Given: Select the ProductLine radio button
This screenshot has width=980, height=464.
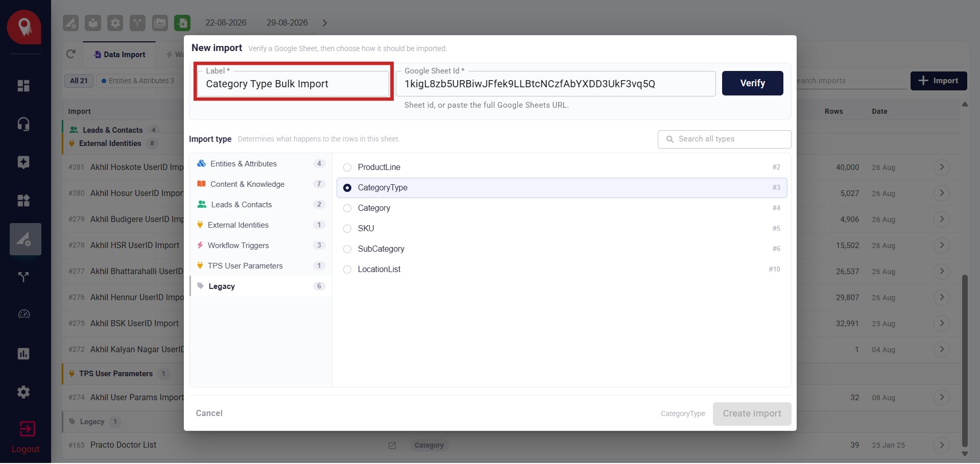Looking at the screenshot, I should click(x=347, y=167).
